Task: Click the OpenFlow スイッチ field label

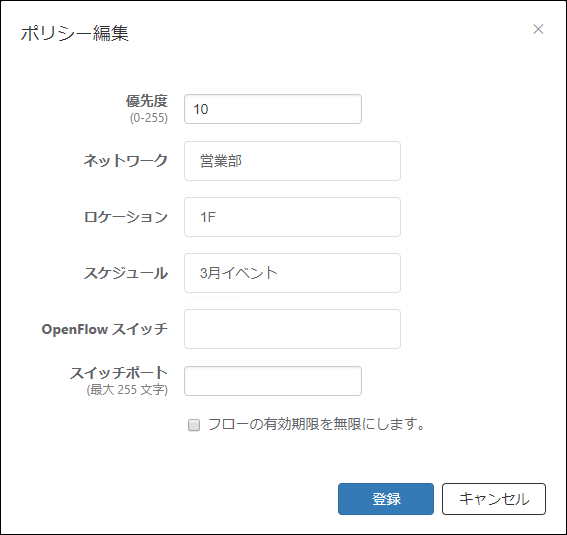Action: [105, 329]
